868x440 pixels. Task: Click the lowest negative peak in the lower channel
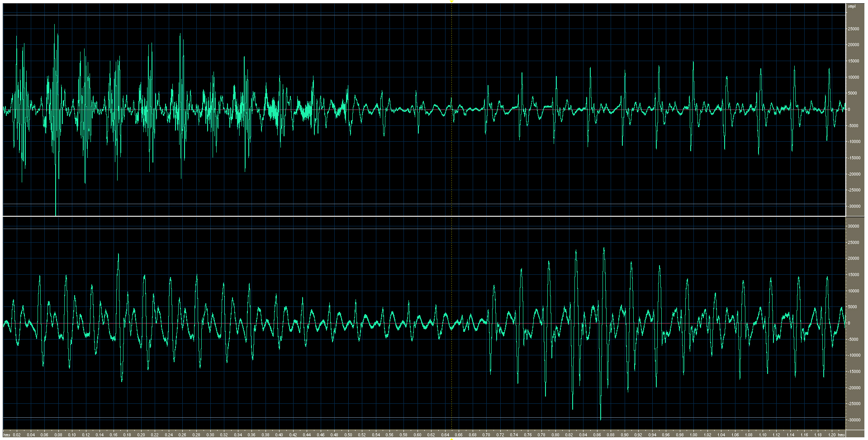click(x=601, y=419)
